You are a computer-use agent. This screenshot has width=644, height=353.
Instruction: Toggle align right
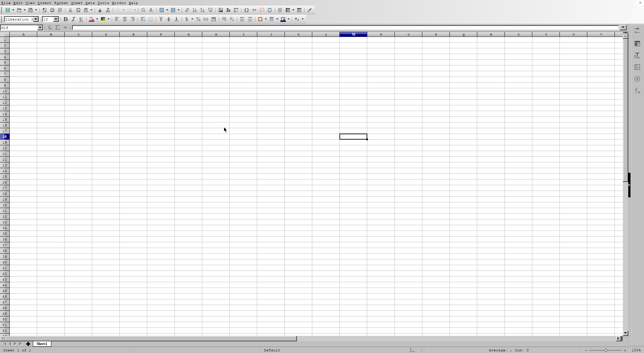[x=132, y=19]
